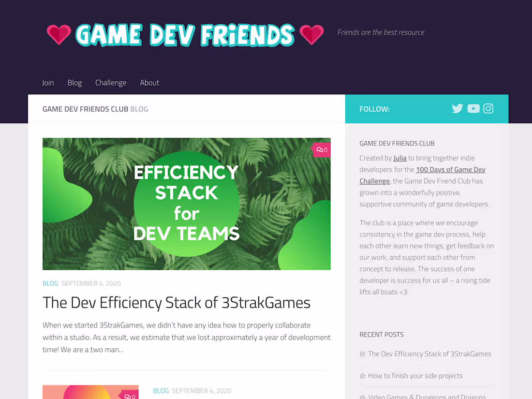The width and height of the screenshot is (532, 399).
Task: Open the Join menu item
Action: coord(47,83)
